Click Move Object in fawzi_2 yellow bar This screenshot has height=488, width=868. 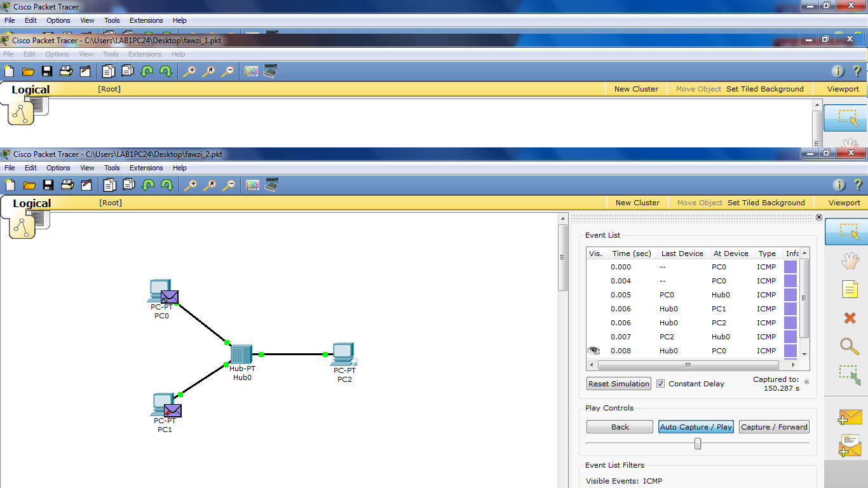[x=700, y=203]
